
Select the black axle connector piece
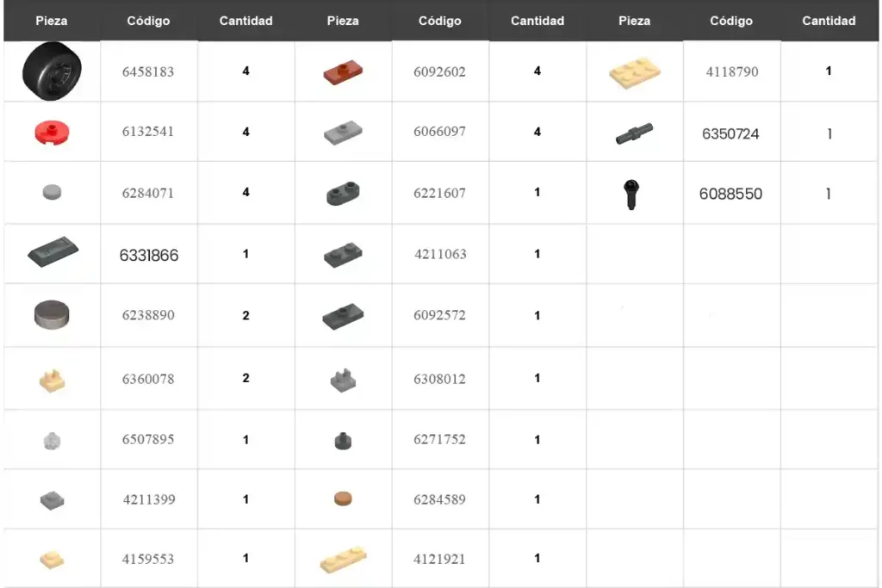[634, 133]
